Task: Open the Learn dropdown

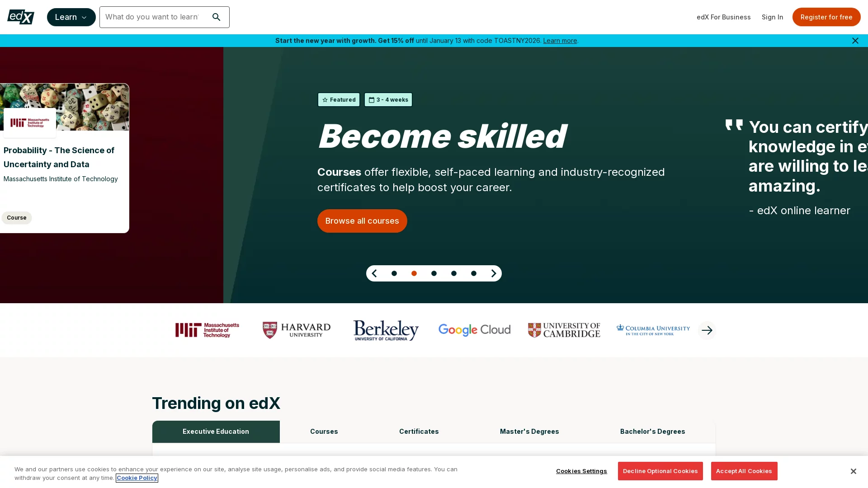Action: click(71, 17)
